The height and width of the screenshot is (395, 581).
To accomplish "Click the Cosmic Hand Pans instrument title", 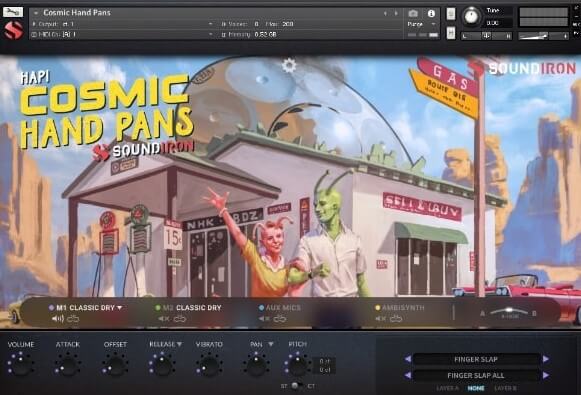I will click(77, 13).
